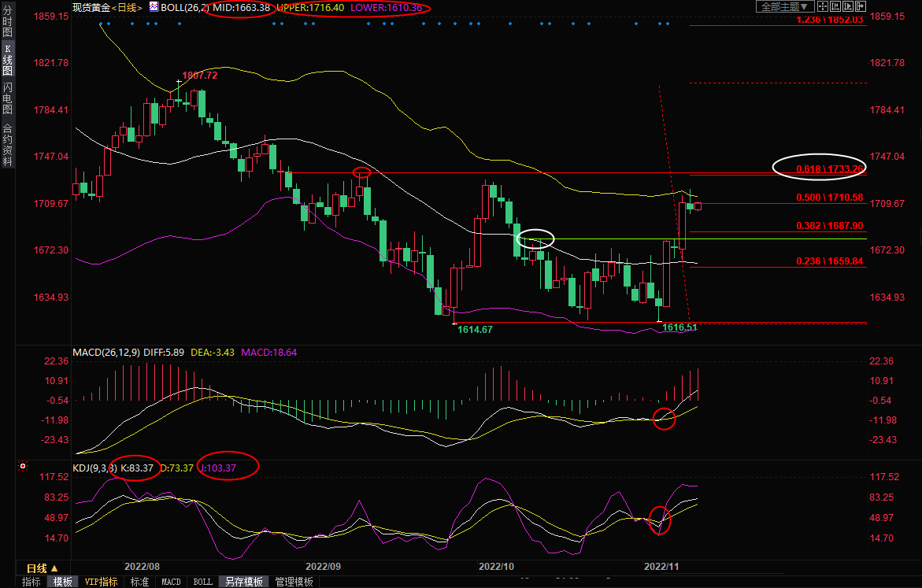The height and width of the screenshot is (588, 922).
Task: Select the VIP指标 bottom tab
Action: tap(101, 582)
